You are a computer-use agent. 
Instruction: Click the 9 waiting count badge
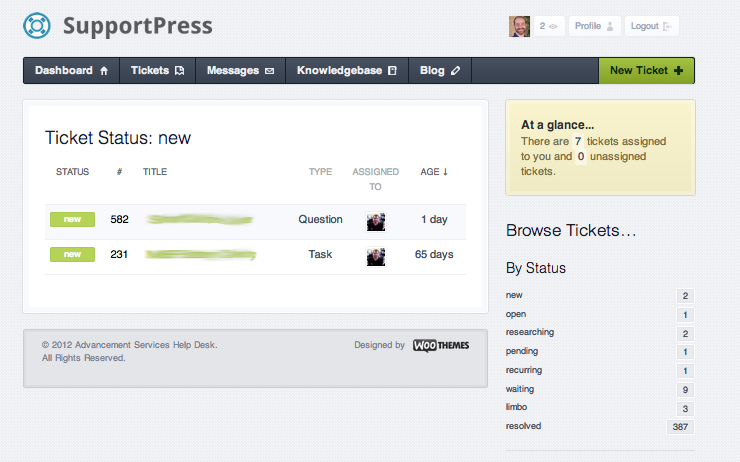point(685,390)
